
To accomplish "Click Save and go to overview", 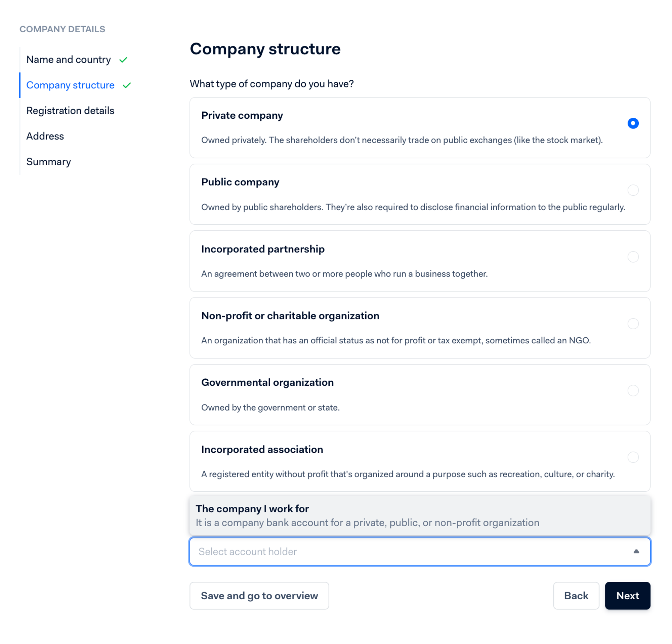I will click(x=259, y=596).
